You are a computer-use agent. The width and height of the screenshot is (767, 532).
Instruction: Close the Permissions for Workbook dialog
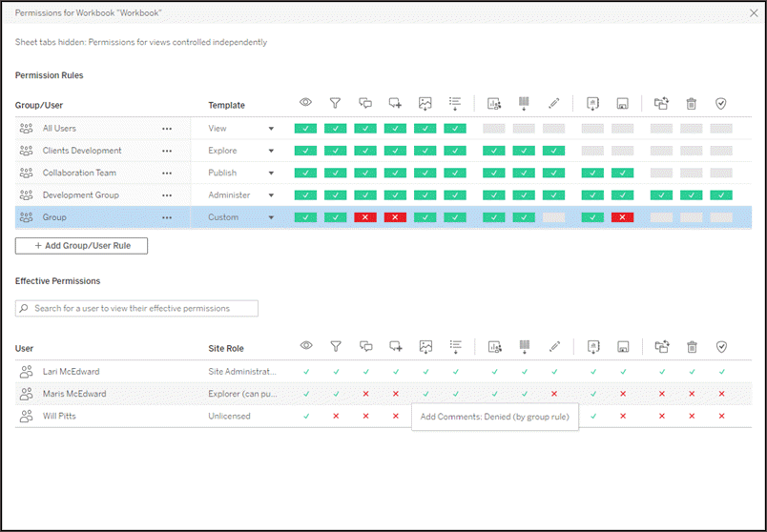[x=754, y=13]
